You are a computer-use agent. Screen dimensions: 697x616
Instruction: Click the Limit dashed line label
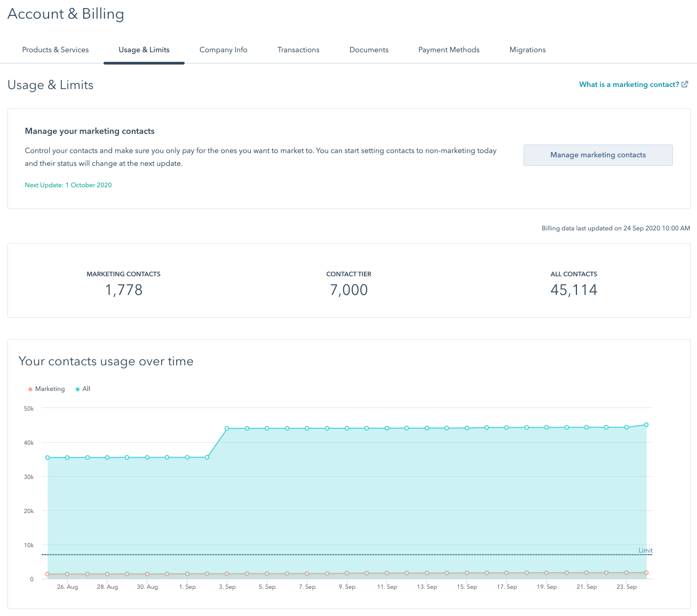coord(645,550)
